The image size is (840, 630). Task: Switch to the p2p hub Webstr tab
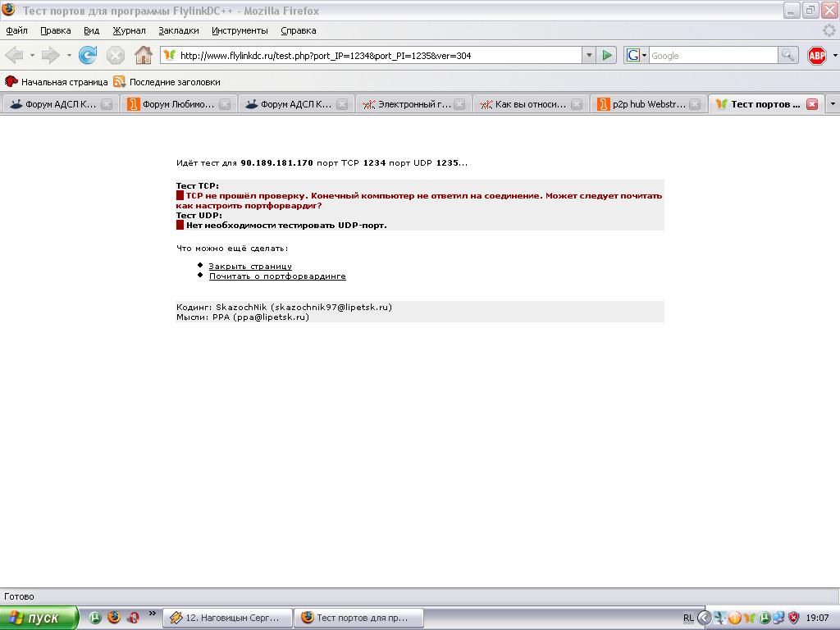pyautogui.click(x=640, y=104)
